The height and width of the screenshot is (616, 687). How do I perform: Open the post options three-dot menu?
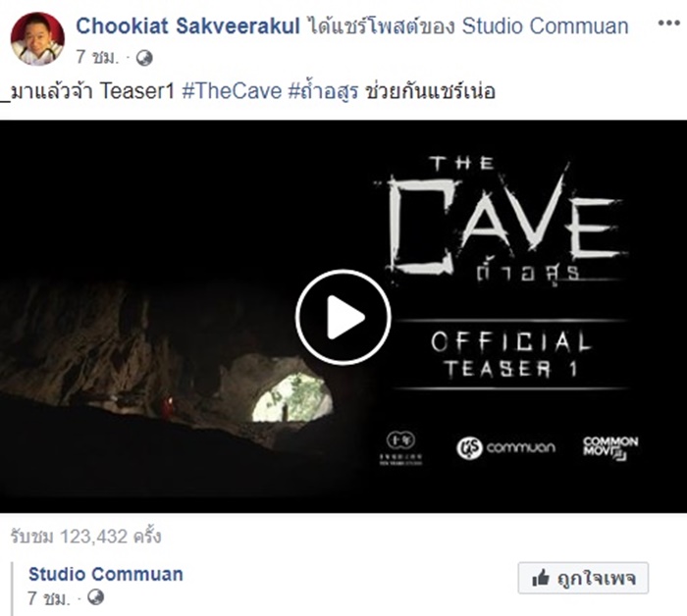pyautogui.click(x=668, y=24)
